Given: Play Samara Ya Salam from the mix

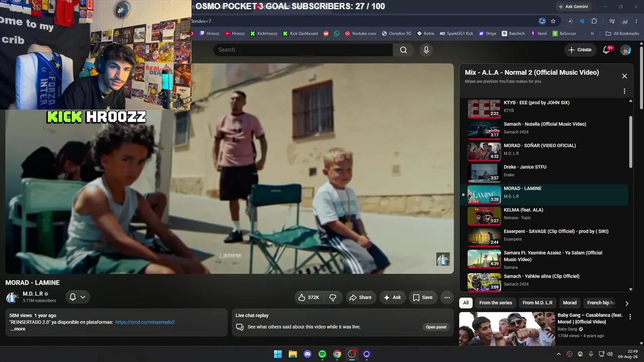Looking at the screenshot, I should coord(545,259).
